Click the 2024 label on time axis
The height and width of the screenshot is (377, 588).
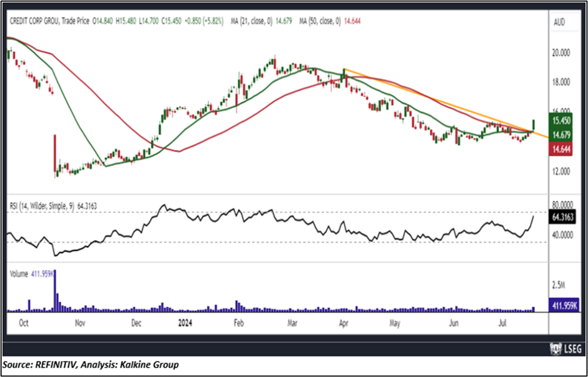(x=185, y=324)
